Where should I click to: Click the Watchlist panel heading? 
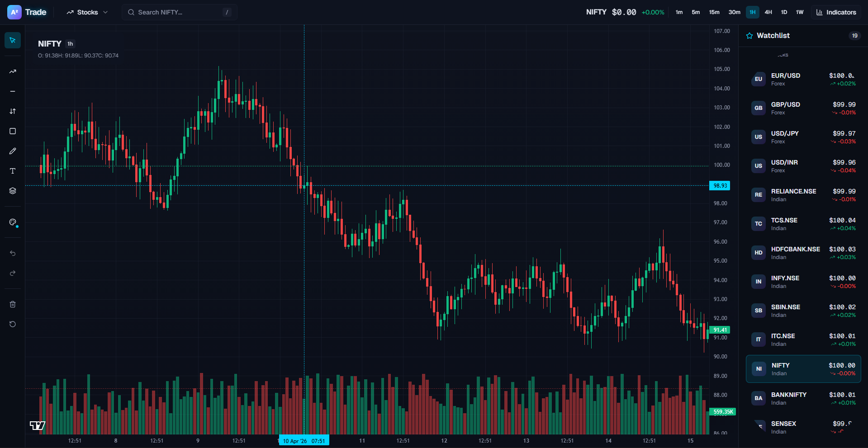pos(773,36)
